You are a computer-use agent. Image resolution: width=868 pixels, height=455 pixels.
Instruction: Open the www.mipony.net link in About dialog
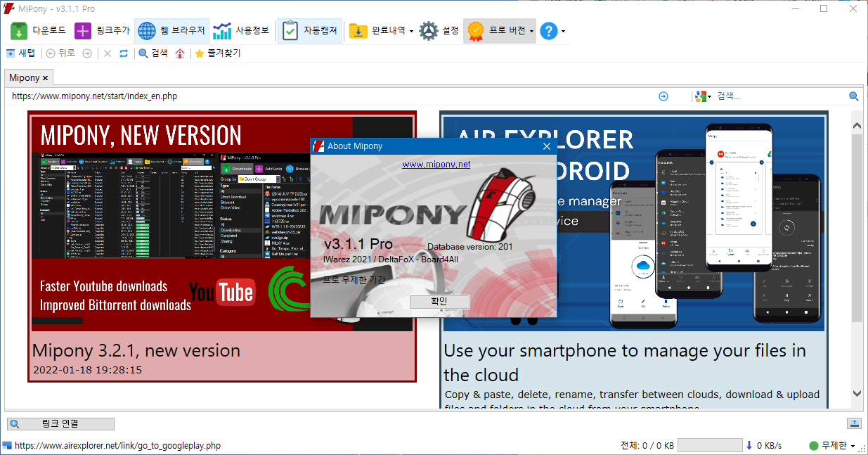point(436,164)
